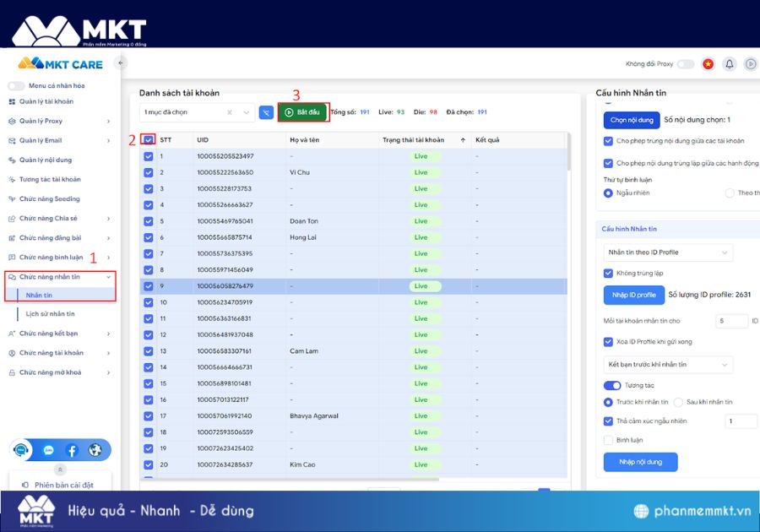Open Quản lý nội dung in sidebar
The width and height of the screenshot is (760, 532).
click(x=46, y=160)
